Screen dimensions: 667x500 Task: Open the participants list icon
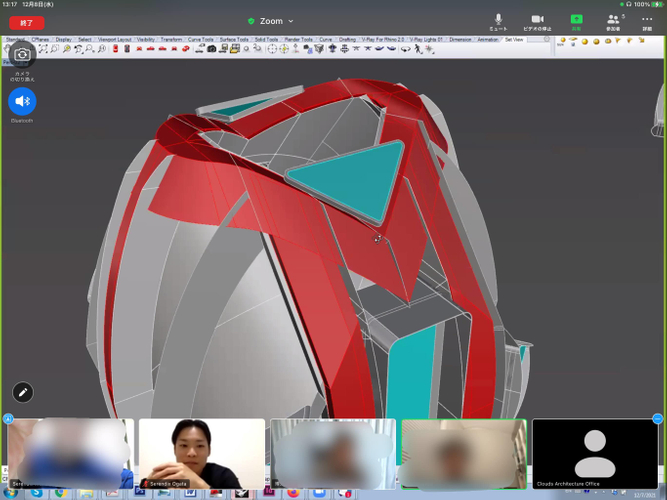tap(613, 21)
